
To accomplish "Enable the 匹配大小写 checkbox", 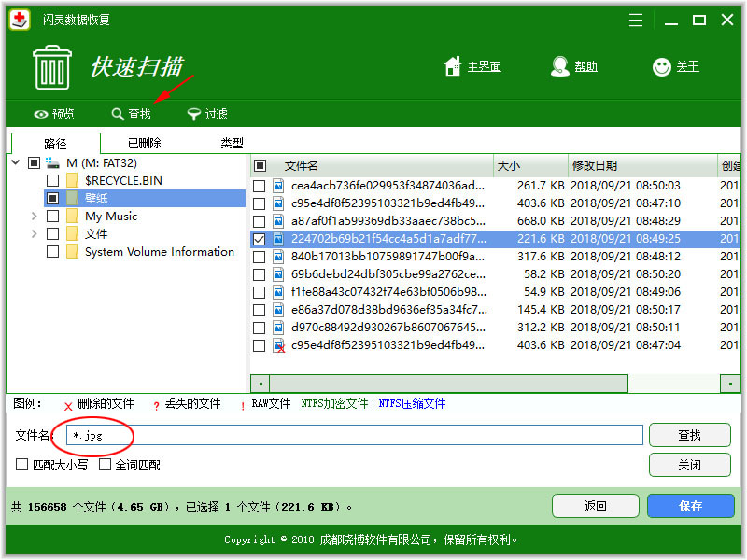I will click(x=22, y=464).
